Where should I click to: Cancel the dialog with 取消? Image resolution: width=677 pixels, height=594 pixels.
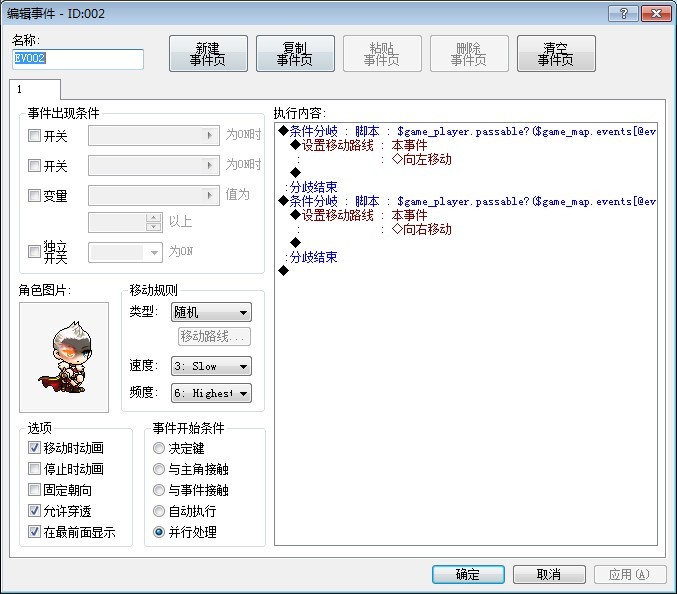tap(549, 574)
